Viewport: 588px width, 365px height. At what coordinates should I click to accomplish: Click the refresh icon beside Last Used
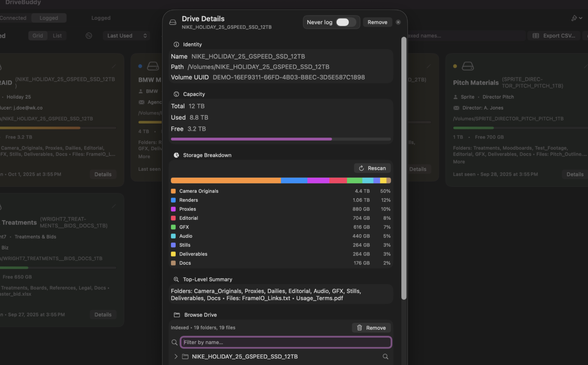(89, 36)
